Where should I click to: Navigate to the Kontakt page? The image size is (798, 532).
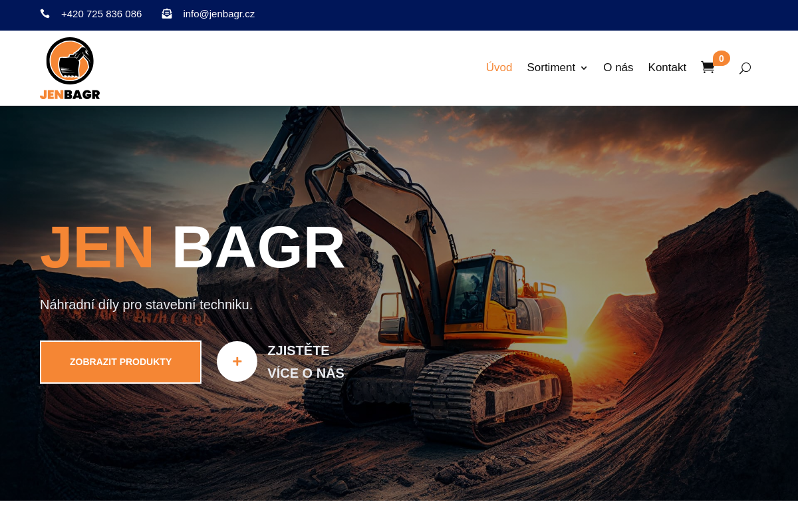click(x=667, y=68)
